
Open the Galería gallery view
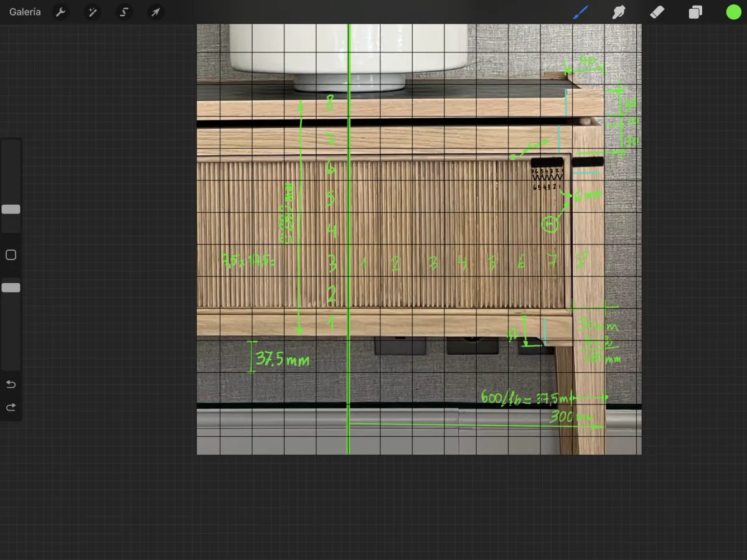[25, 12]
